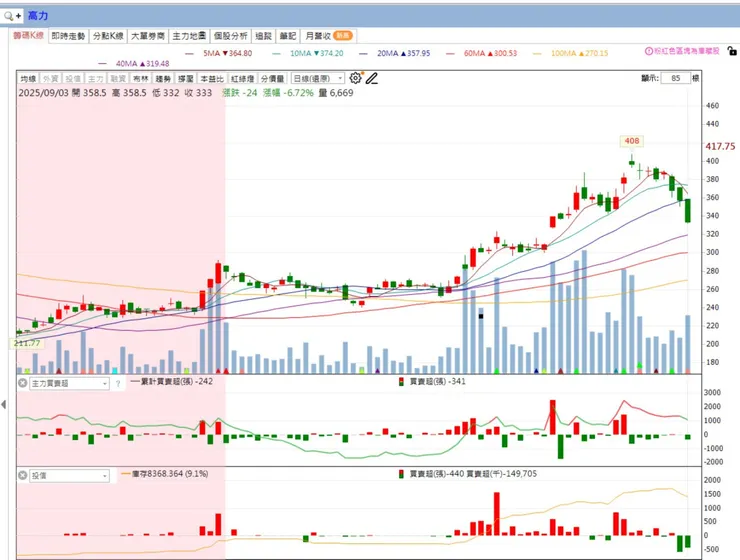This screenshot has width=740, height=560.
Task: Open the 個股分析 tab
Action: pos(230,36)
